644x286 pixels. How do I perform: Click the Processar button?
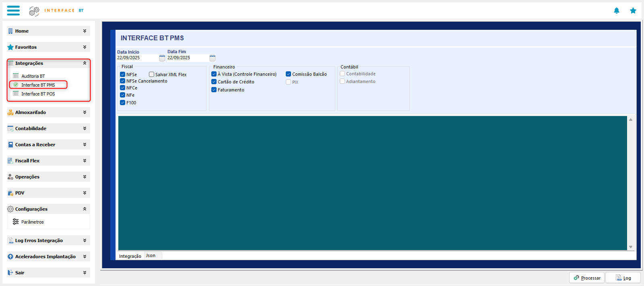[587, 278]
